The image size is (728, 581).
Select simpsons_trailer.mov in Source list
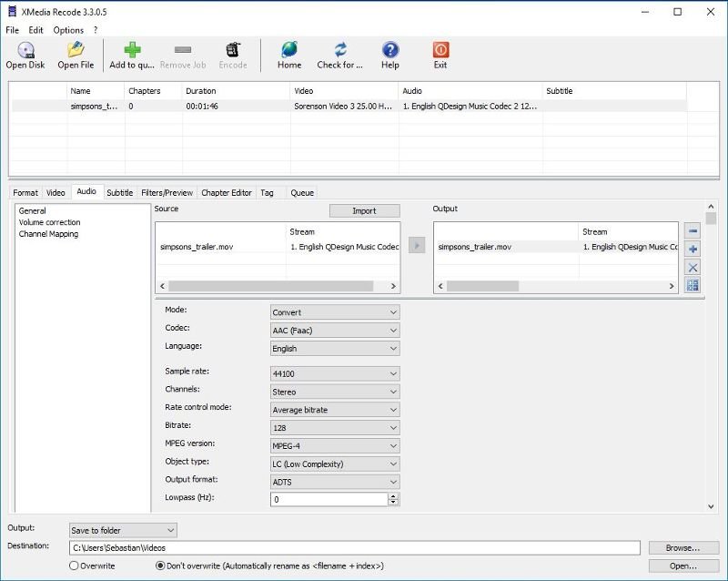click(278, 247)
